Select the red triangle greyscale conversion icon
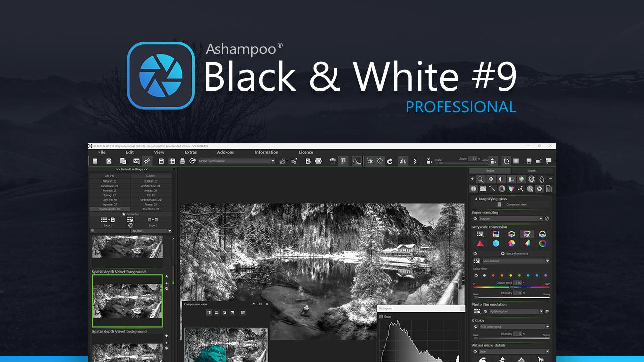Image resolution: width=644 pixels, height=362 pixels. click(x=480, y=243)
